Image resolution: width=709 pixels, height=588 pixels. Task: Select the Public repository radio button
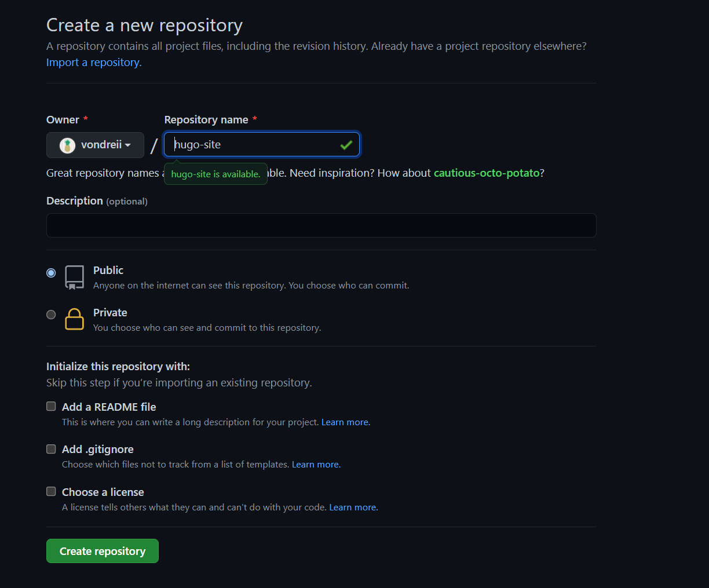click(51, 273)
